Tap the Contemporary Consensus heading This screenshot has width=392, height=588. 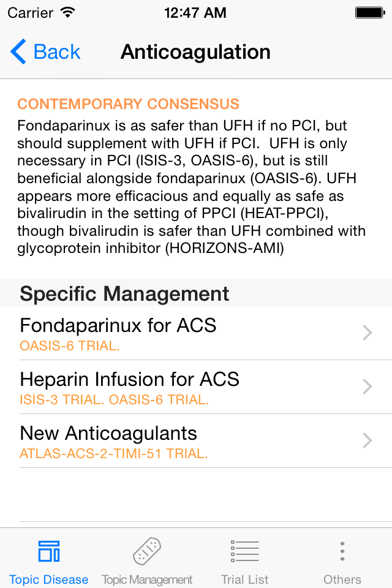(128, 104)
